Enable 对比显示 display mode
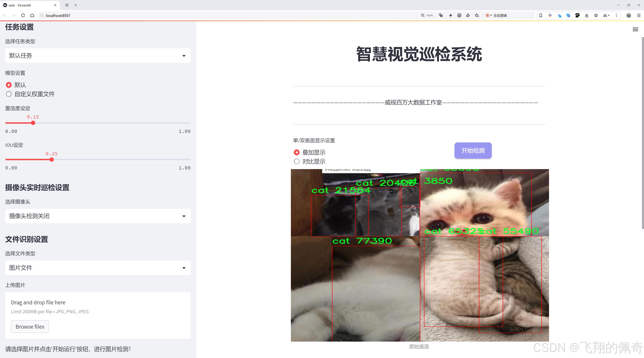This screenshot has width=644, height=358. click(x=297, y=161)
